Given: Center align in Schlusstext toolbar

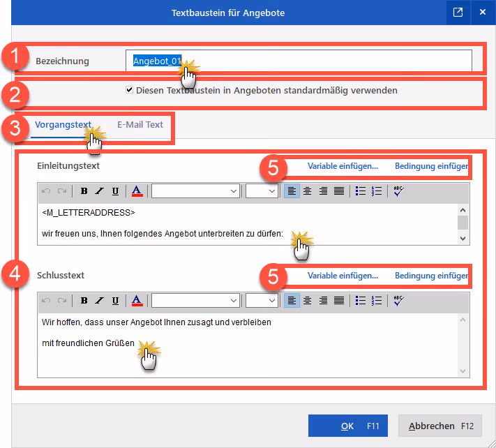Looking at the screenshot, I should point(307,301).
